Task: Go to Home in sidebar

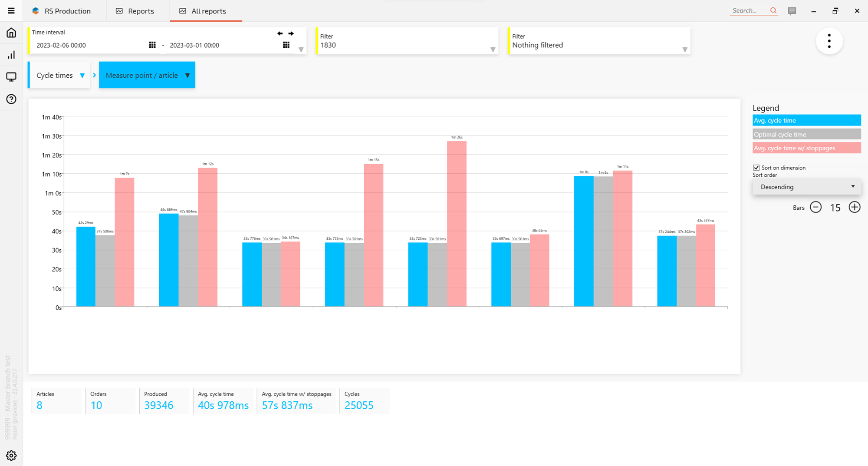Action: click(11, 33)
